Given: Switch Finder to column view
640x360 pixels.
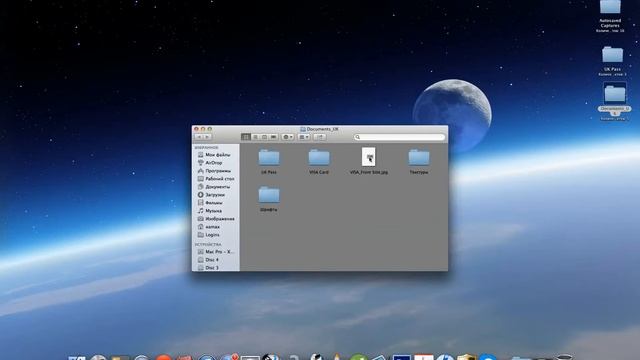Looking at the screenshot, I should click(x=264, y=137).
